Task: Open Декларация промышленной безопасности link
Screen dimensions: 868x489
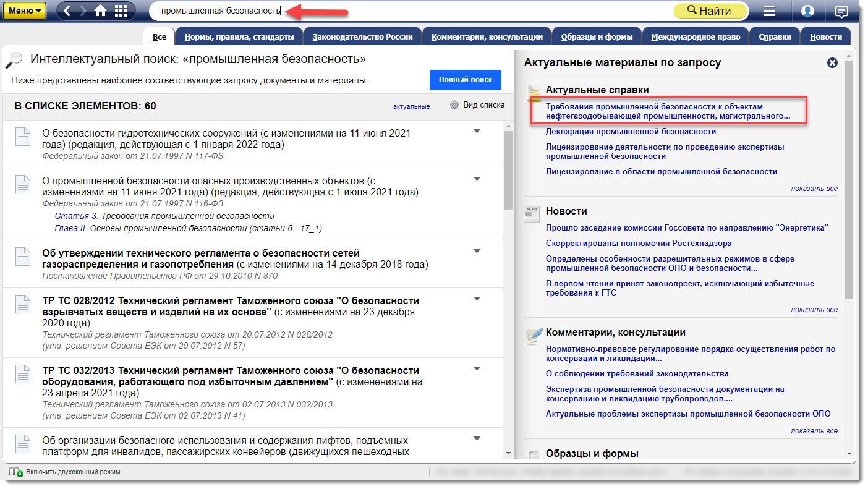Action: [x=631, y=131]
